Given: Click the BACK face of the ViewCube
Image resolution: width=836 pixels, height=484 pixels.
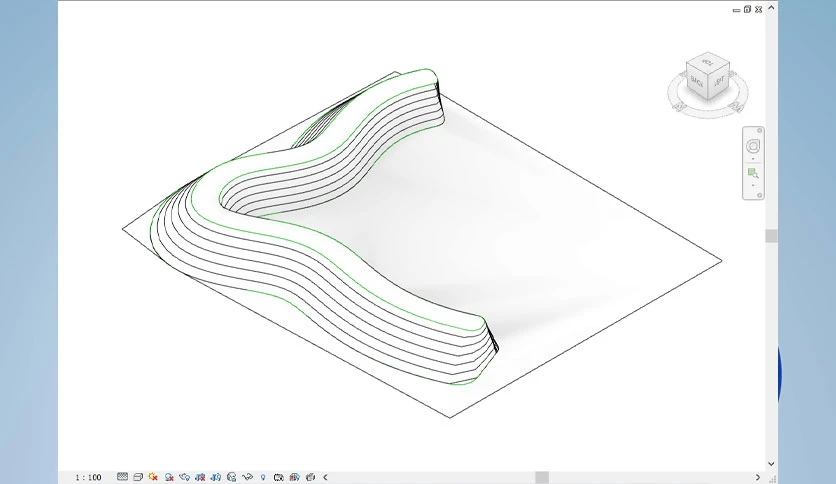Looking at the screenshot, I should point(697,81).
